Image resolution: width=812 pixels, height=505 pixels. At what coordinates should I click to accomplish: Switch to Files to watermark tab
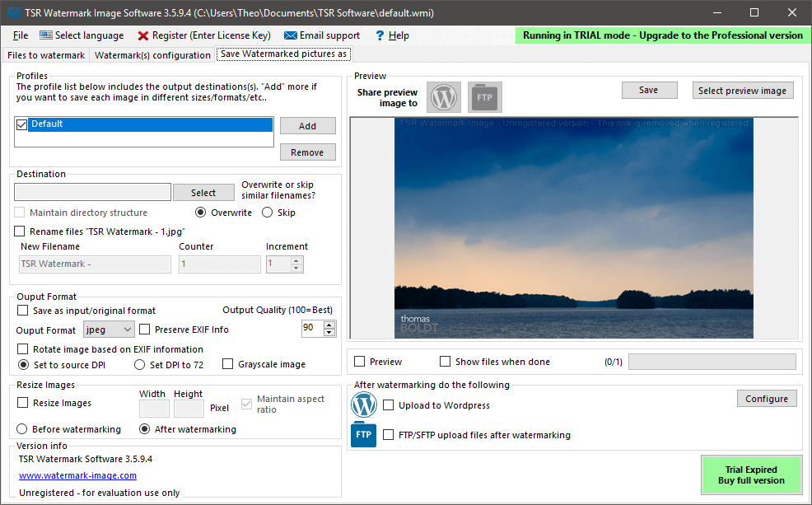pos(46,55)
